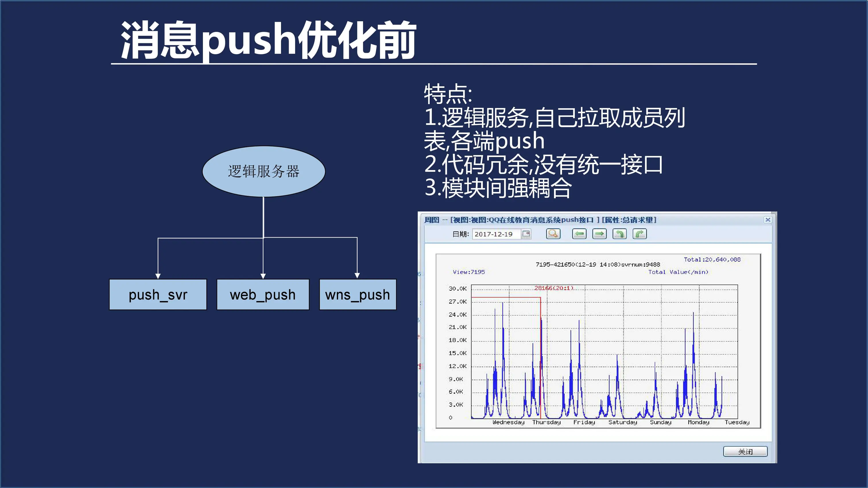Screen dimensions: 868x488
Task: Click the push_svr box in diagram
Action: point(158,295)
